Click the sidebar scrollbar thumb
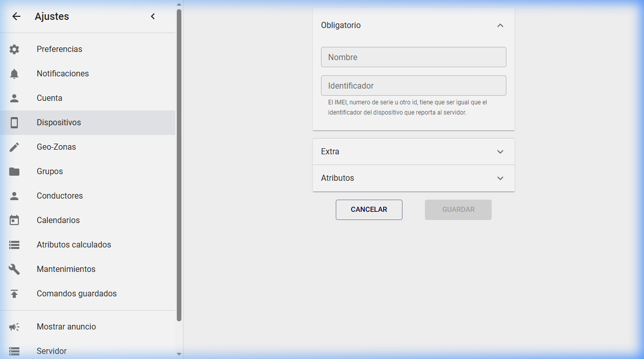The height and width of the screenshot is (359, 644). pos(179,165)
